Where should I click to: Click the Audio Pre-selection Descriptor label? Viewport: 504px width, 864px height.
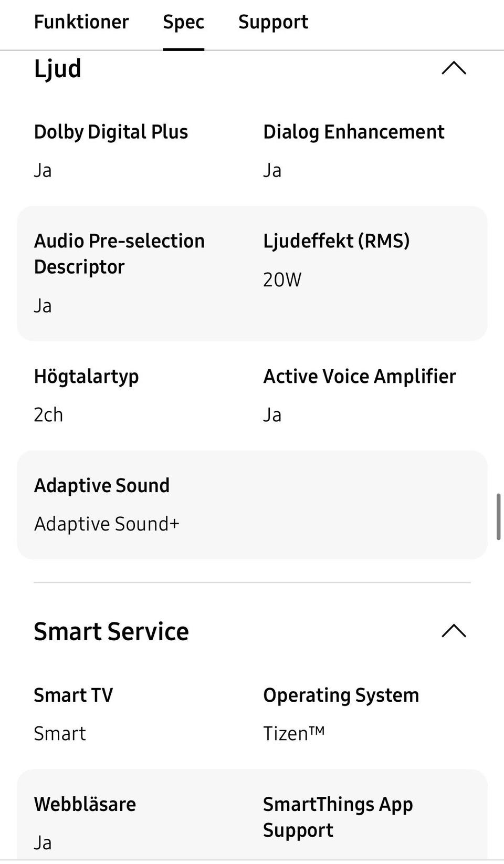[x=119, y=254]
